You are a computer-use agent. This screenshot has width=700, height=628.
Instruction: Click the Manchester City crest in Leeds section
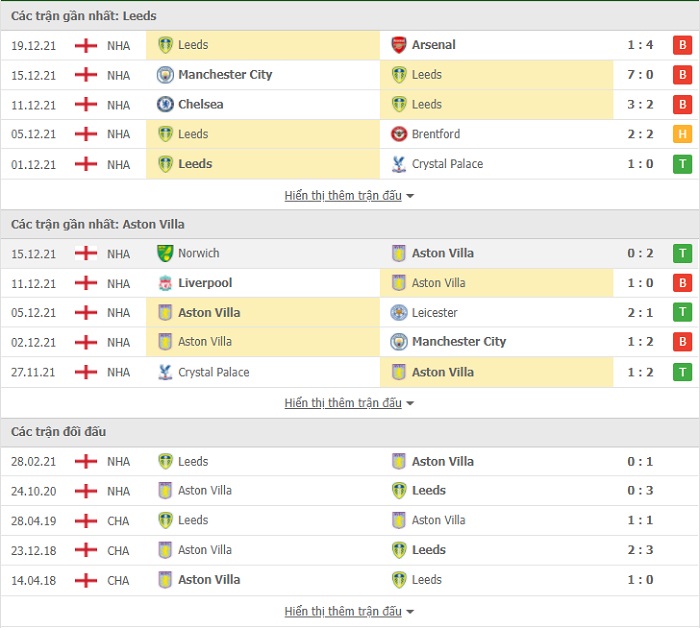pyautogui.click(x=165, y=75)
